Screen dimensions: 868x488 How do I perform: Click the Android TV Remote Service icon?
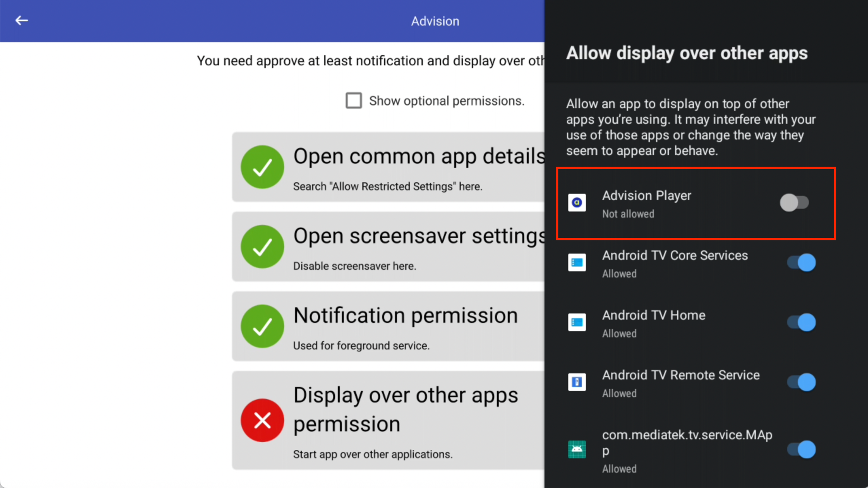[577, 382]
